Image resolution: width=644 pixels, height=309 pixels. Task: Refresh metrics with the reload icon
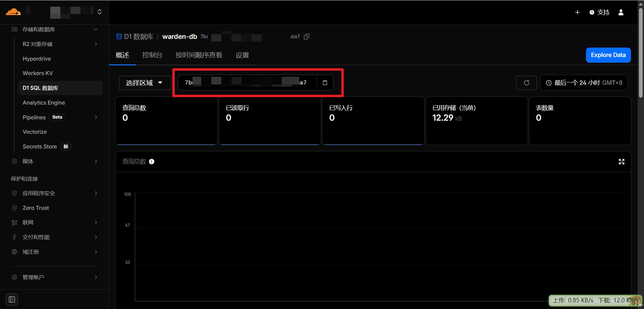(x=527, y=83)
